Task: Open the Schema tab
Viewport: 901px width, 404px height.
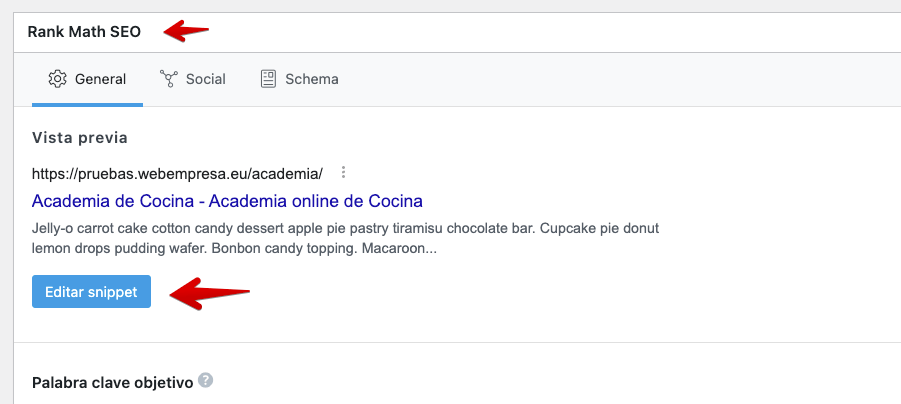Action: click(299, 79)
